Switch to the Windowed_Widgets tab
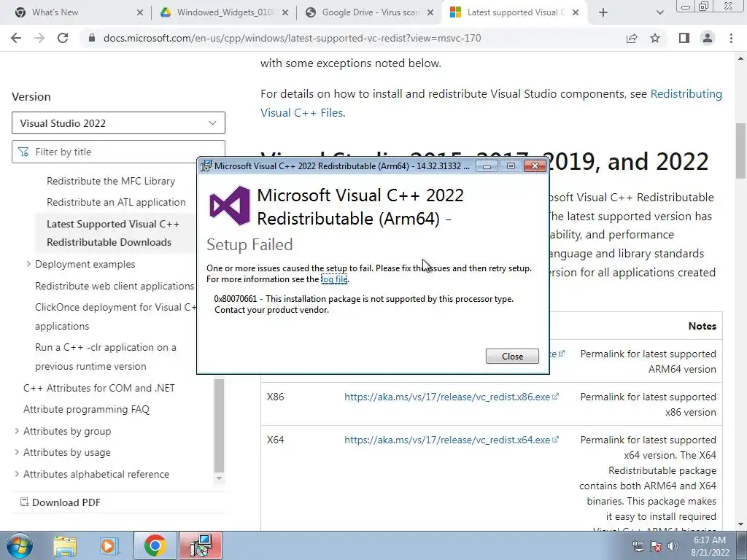 click(224, 12)
